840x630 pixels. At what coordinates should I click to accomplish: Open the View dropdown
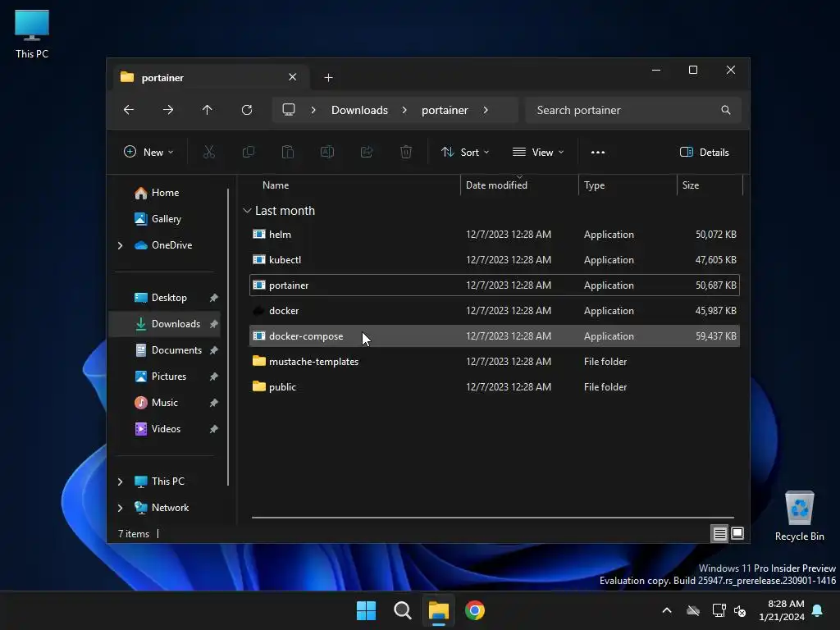(538, 152)
